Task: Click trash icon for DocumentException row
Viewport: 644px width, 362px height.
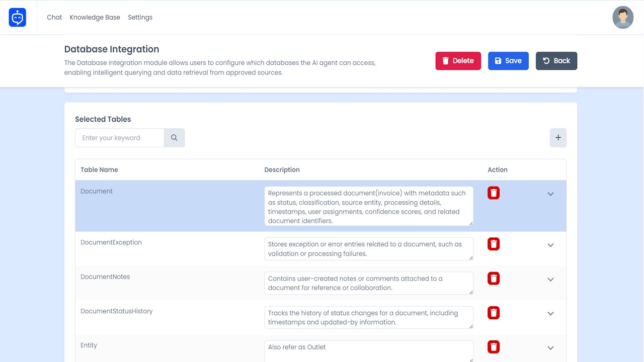Action: coord(494,244)
